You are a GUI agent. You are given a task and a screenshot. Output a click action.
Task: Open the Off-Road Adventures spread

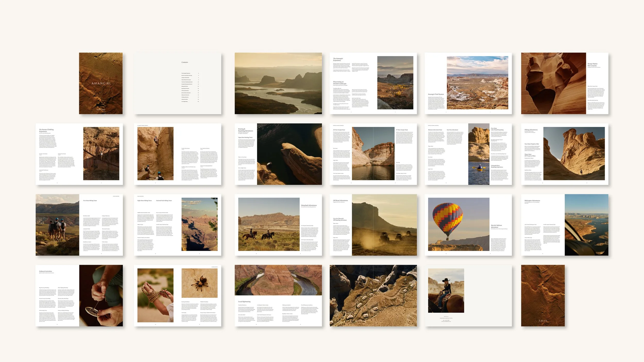pos(373,225)
